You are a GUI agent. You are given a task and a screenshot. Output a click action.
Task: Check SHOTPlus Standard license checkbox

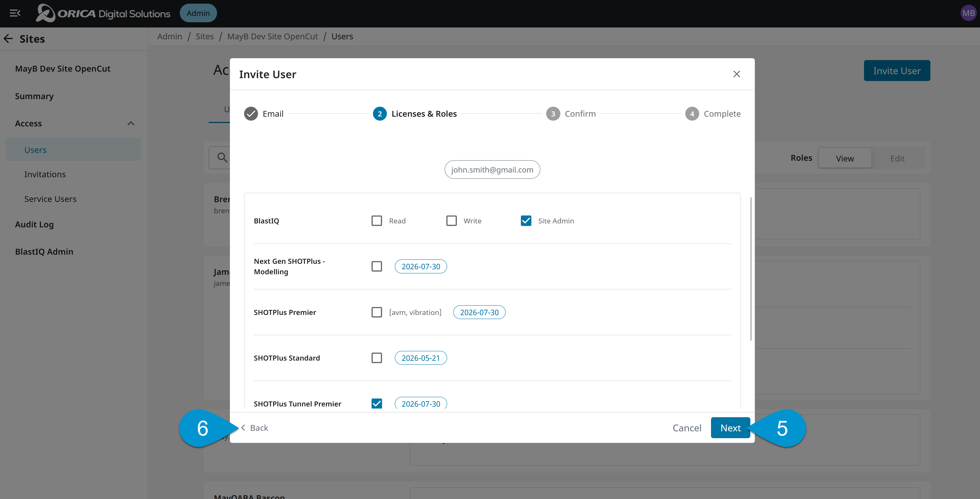pyautogui.click(x=377, y=358)
